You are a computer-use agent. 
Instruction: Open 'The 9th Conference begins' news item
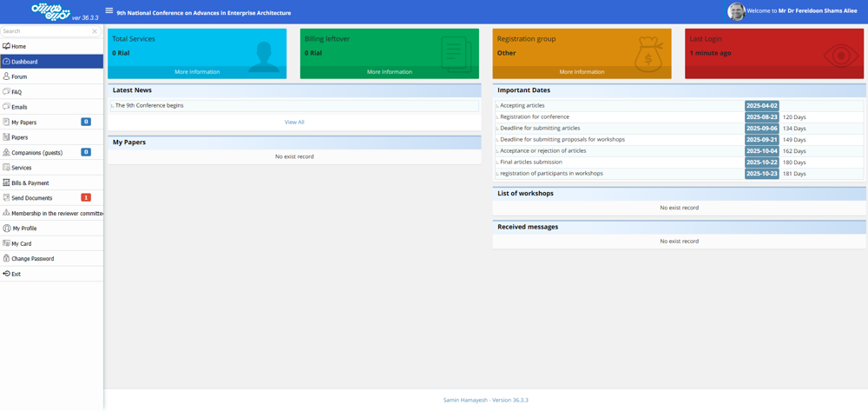(149, 105)
